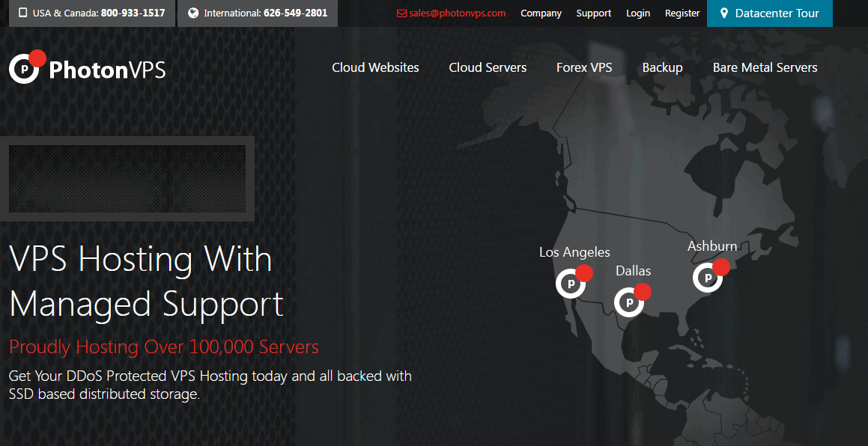Click the envelope icon before sales email
Image resolution: width=868 pixels, height=446 pixels.
coord(402,13)
